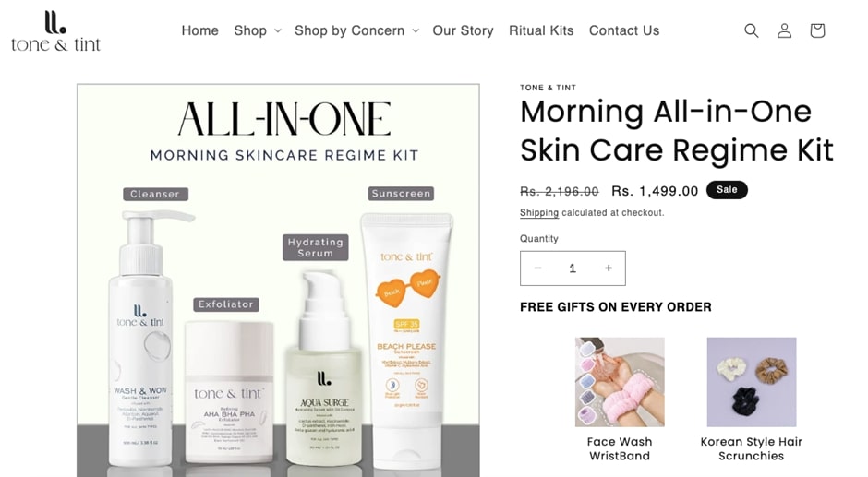This screenshot has width=868, height=477.
Task: Click the tone & tint logo
Action: [x=56, y=31]
